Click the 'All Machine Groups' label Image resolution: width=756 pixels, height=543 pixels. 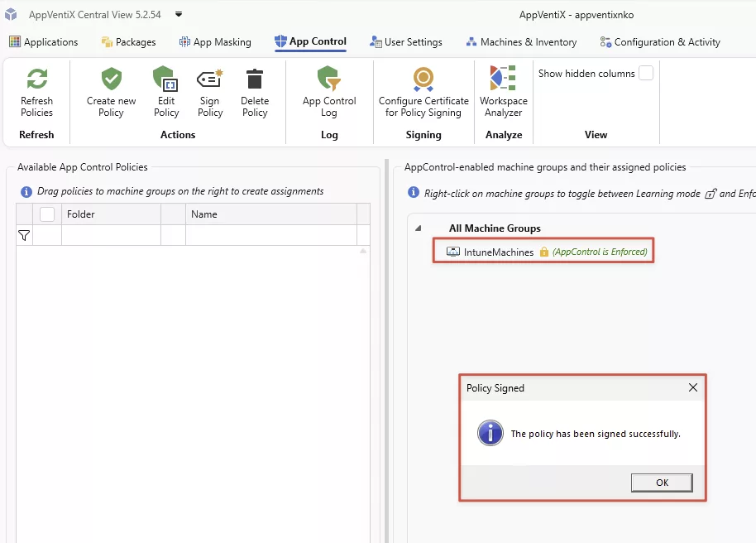pyautogui.click(x=495, y=228)
